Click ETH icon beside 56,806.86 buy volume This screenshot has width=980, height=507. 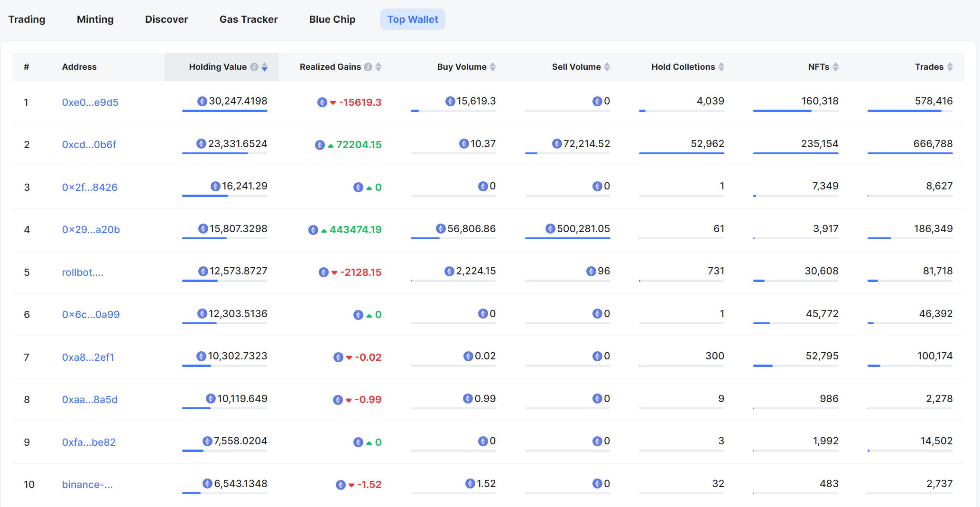click(441, 229)
